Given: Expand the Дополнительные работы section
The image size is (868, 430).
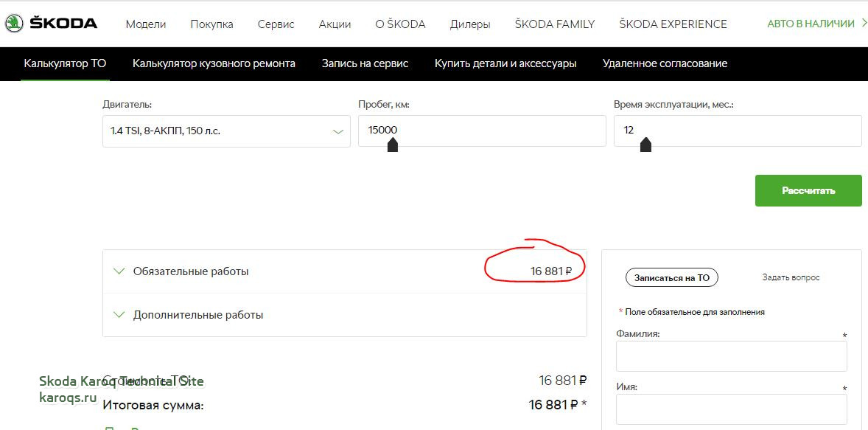Looking at the screenshot, I should coord(344,315).
